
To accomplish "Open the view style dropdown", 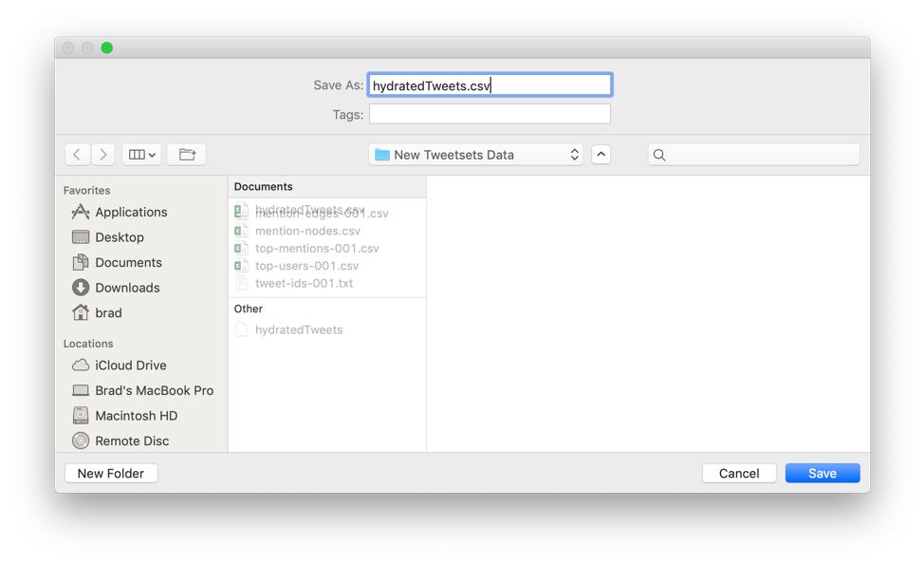I will click(x=141, y=154).
